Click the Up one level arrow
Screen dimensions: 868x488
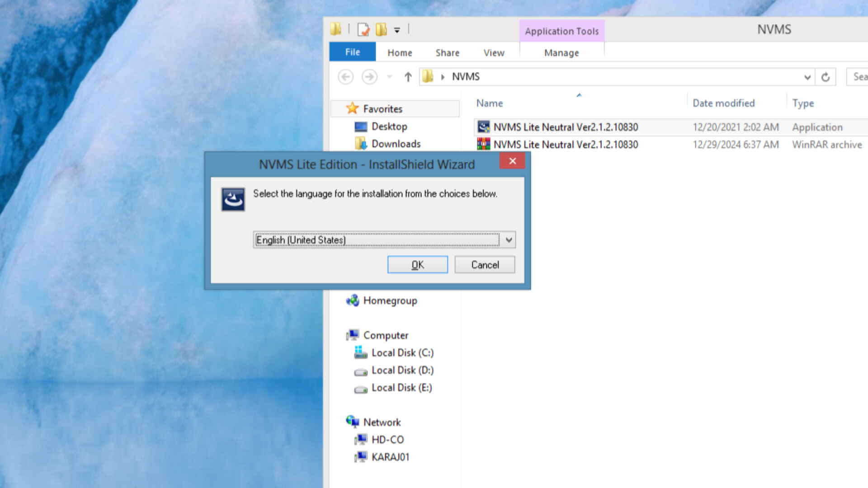(x=408, y=77)
